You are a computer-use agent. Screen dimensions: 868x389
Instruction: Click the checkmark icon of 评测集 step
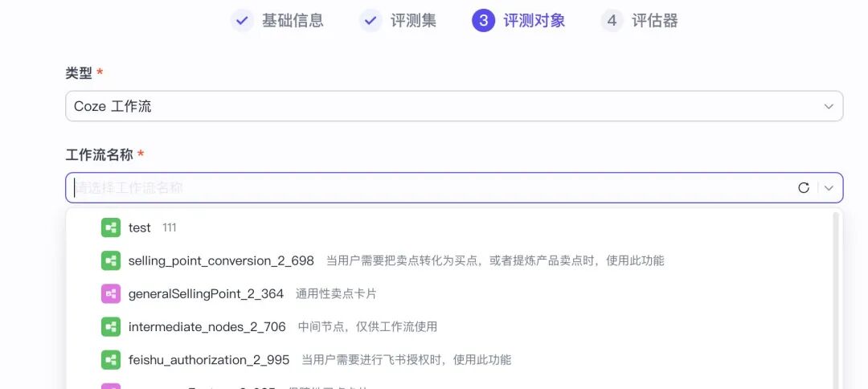coord(371,21)
